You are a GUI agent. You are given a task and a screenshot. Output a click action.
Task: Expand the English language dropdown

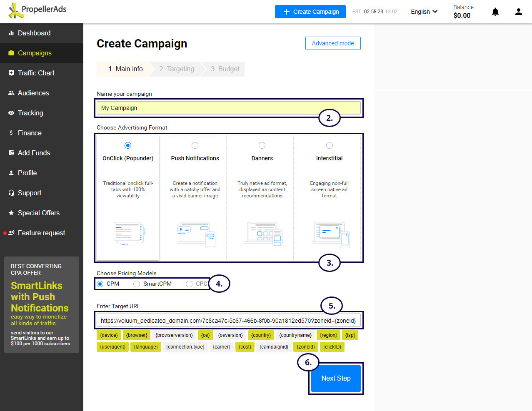pos(424,12)
